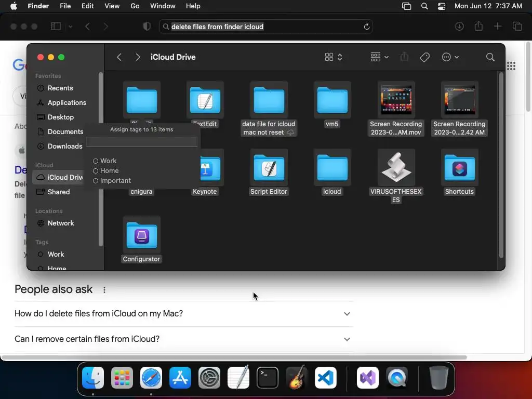Select the icloud folder
This screenshot has height=399, width=532.
coord(332,168)
